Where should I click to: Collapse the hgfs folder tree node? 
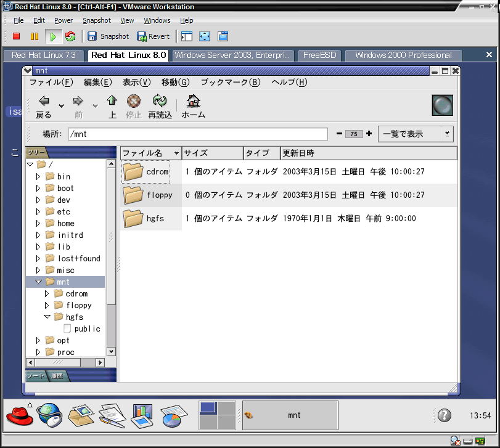coord(47,317)
